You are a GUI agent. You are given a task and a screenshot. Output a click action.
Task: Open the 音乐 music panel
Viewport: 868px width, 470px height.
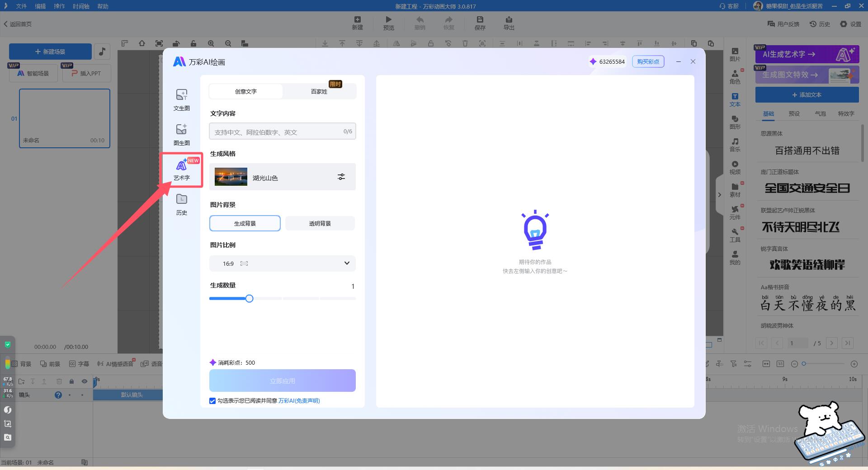(735, 145)
